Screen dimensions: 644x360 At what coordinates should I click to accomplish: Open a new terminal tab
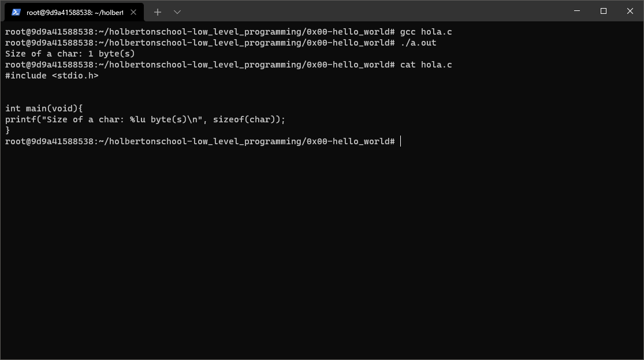click(x=157, y=12)
